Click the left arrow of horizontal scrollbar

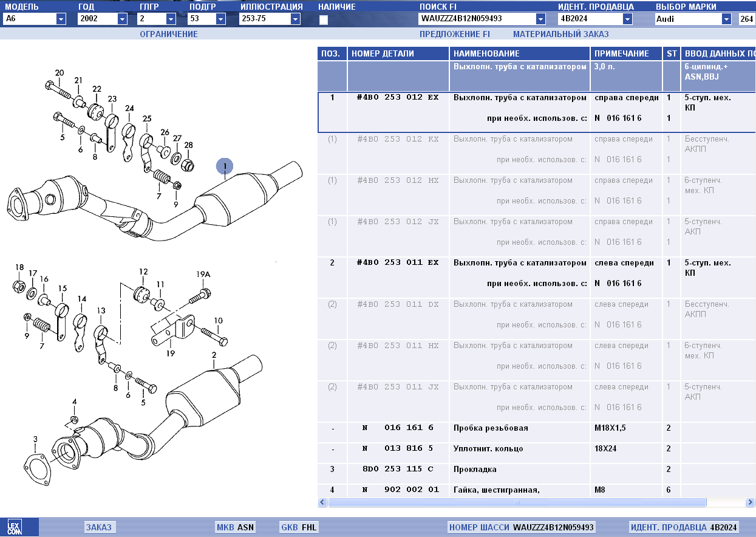[322, 502]
